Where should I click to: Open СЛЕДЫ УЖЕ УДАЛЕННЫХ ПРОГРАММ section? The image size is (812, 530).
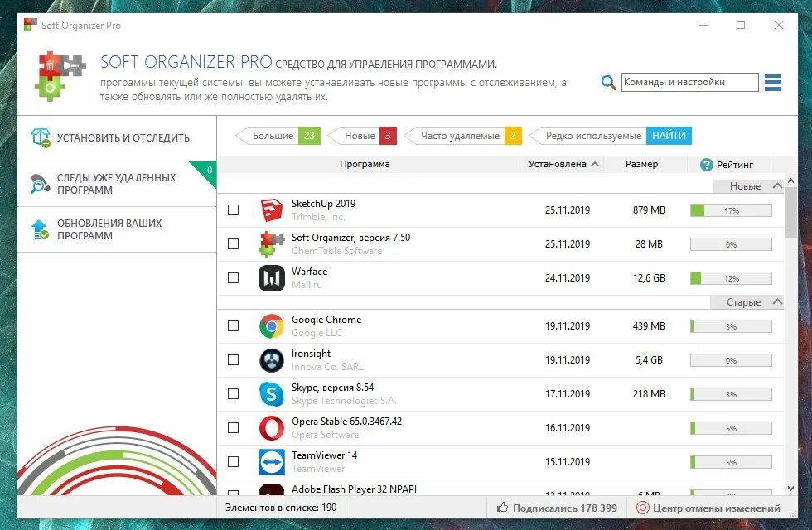[x=117, y=184]
